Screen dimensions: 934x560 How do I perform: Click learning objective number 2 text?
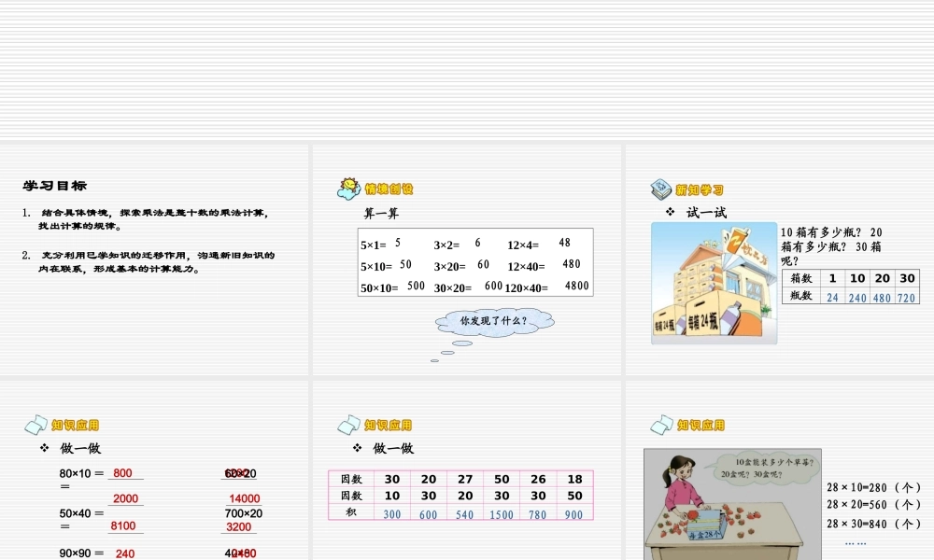pos(149,262)
